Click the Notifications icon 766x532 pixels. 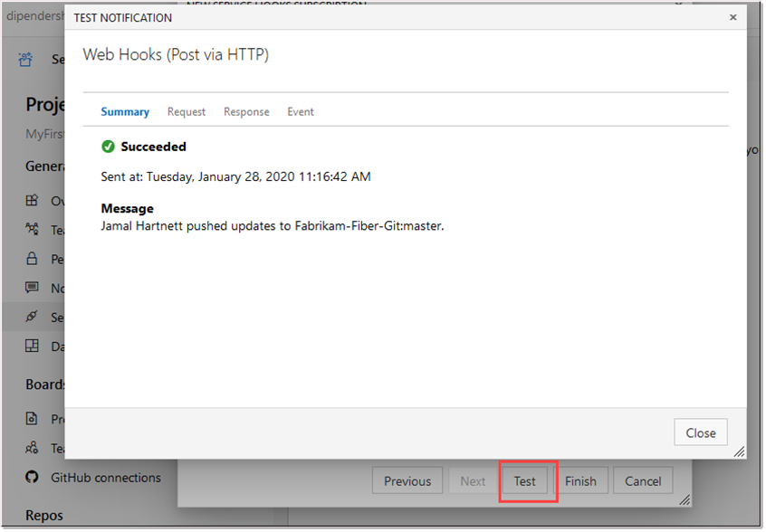pos(29,287)
